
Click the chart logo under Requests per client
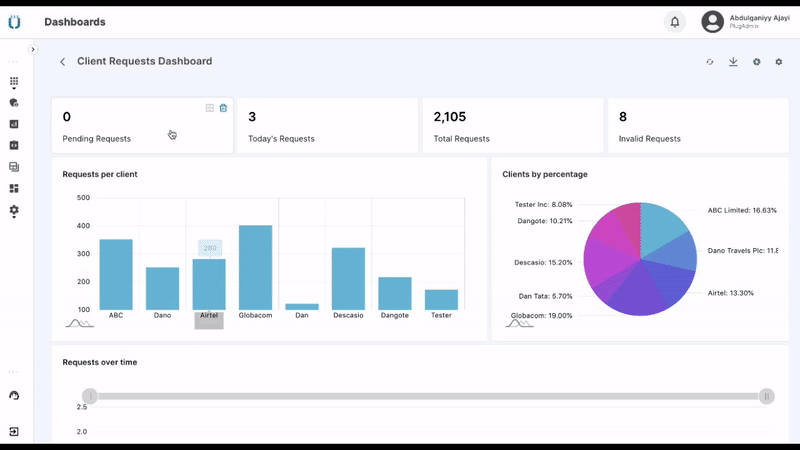click(x=80, y=323)
